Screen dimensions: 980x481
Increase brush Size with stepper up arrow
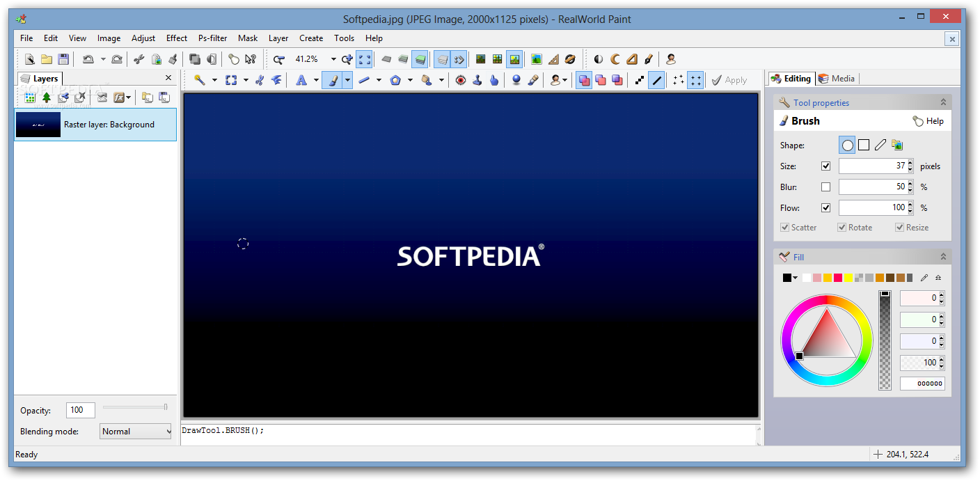pos(910,163)
